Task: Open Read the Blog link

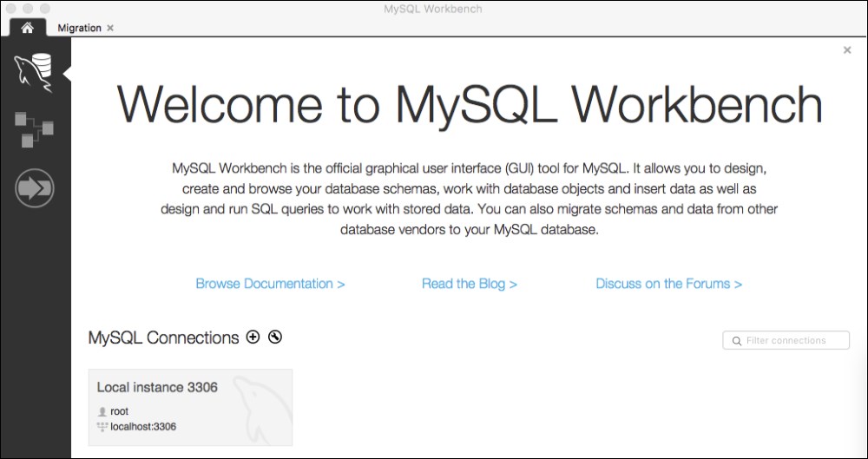Action: pyautogui.click(x=470, y=284)
